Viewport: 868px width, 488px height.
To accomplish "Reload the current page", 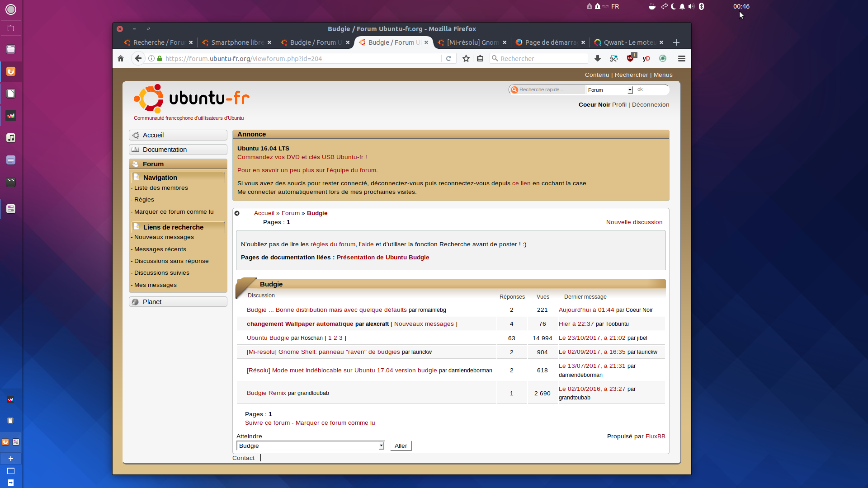I will coord(448,58).
